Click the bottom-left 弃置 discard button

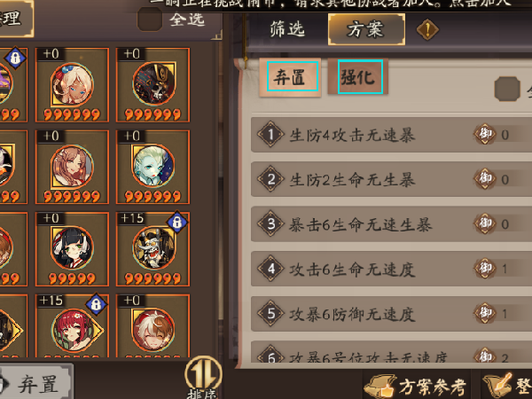[x=35, y=383]
